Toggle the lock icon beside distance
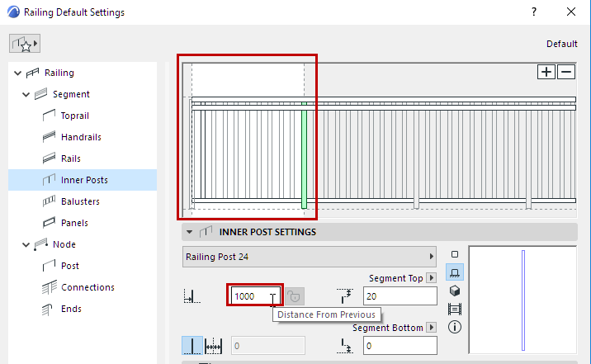The height and width of the screenshot is (364, 591). click(x=295, y=296)
